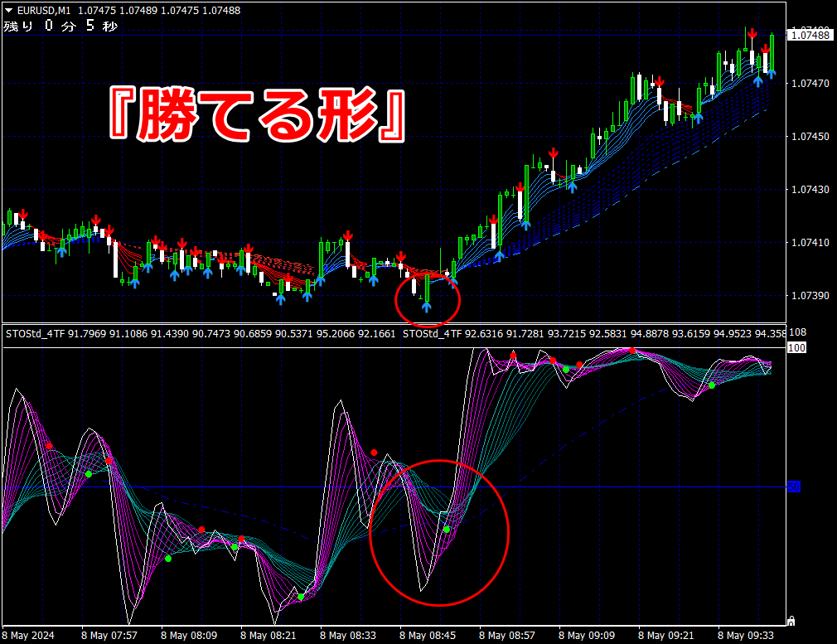Click time axis label 8 May 09:21
The image size is (837, 644).
[x=666, y=636]
